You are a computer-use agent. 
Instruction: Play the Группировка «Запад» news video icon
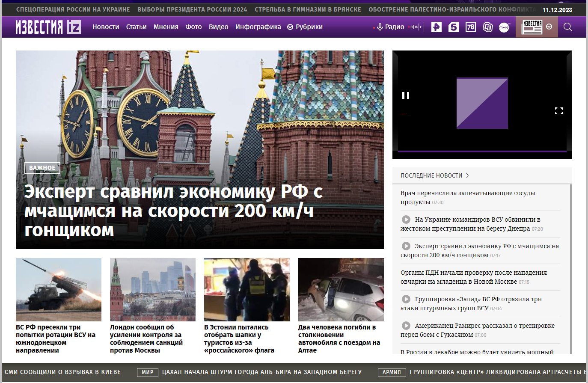(x=406, y=299)
